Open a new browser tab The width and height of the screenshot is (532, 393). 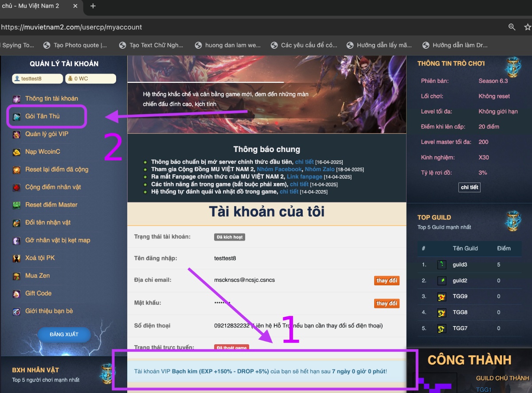[93, 6]
